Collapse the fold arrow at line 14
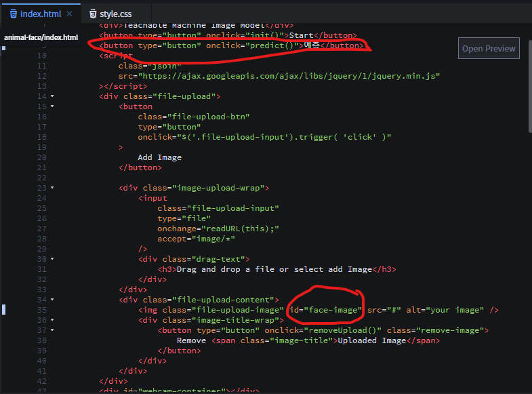Viewport: 532px width, 394px height. coord(52,96)
